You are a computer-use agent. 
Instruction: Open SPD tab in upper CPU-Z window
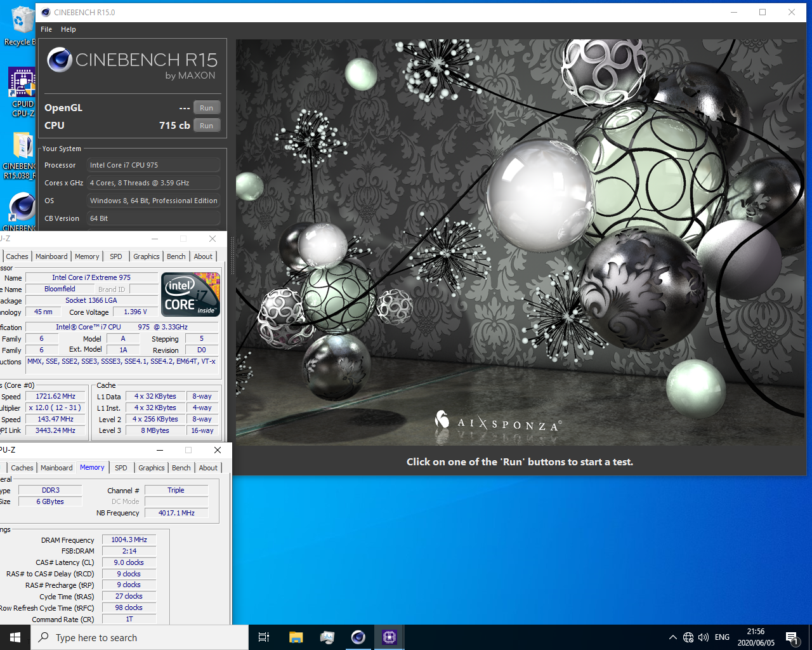(x=116, y=256)
